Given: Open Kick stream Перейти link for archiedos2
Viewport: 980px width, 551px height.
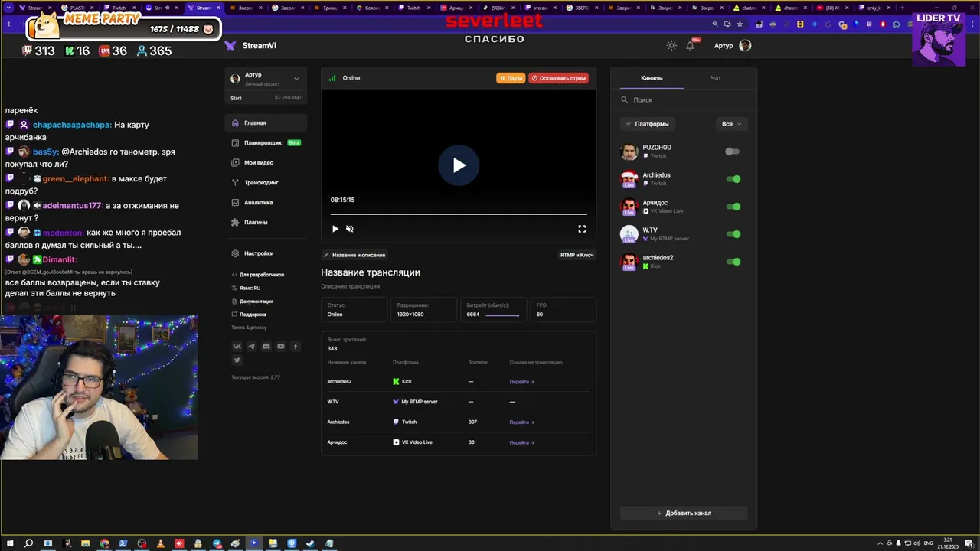Looking at the screenshot, I should (521, 381).
